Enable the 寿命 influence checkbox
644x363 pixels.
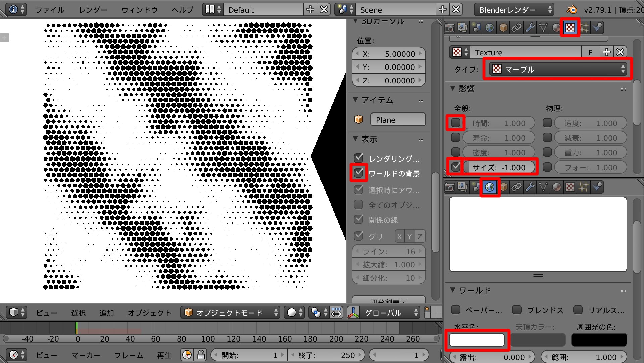pyautogui.click(x=456, y=137)
